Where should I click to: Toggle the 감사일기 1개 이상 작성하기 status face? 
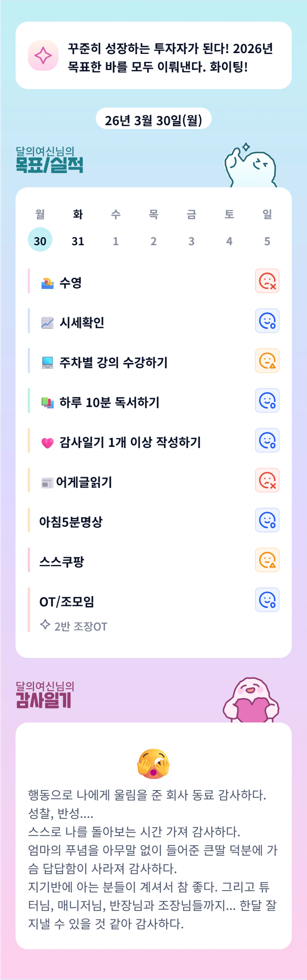(267, 440)
